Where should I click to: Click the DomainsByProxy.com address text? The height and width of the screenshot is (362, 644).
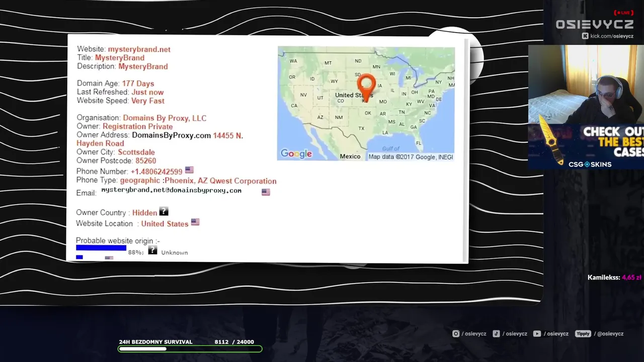click(x=171, y=135)
